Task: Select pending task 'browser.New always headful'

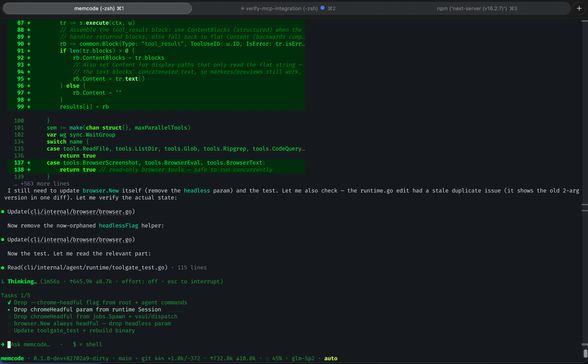Action: [x=92, y=323]
